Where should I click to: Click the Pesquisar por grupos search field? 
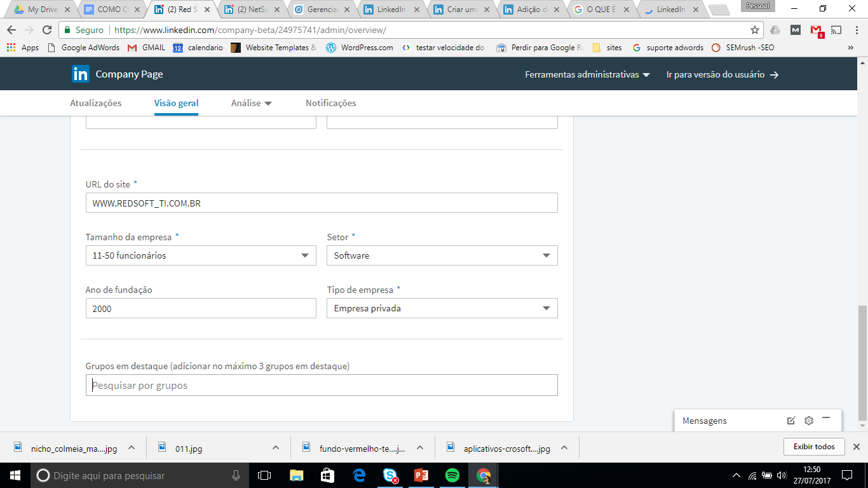point(322,385)
